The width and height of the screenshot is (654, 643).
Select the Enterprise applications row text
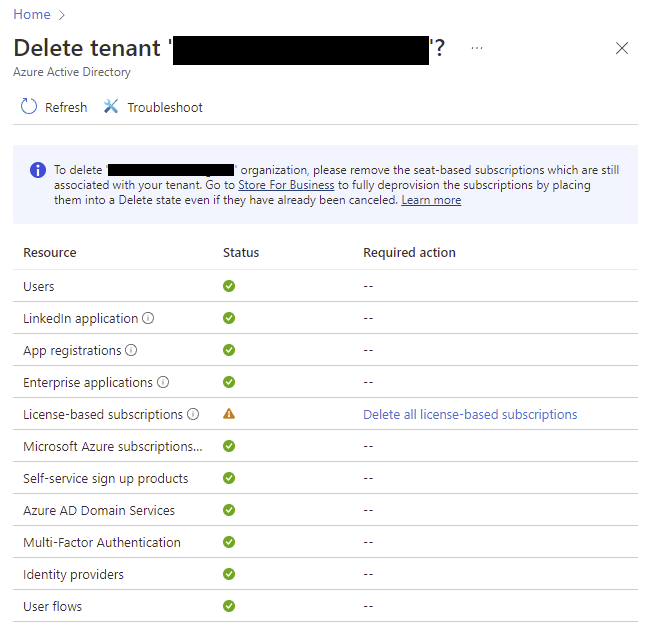tap(88, 383)
